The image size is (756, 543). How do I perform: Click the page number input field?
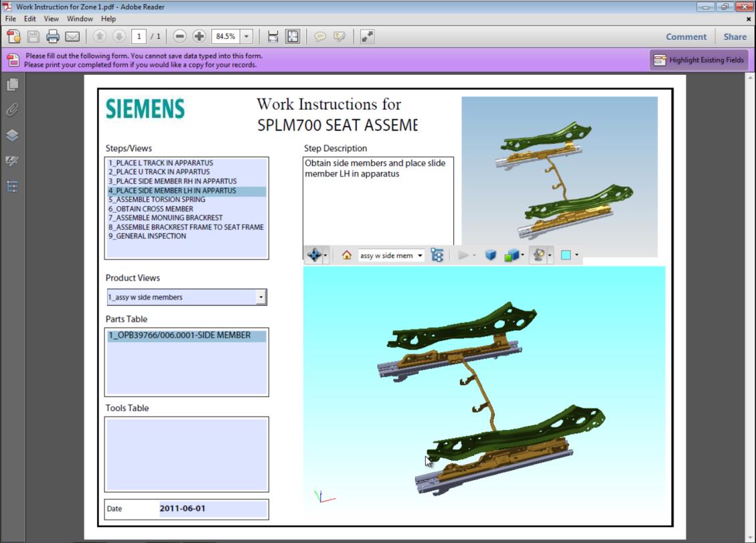139,37
